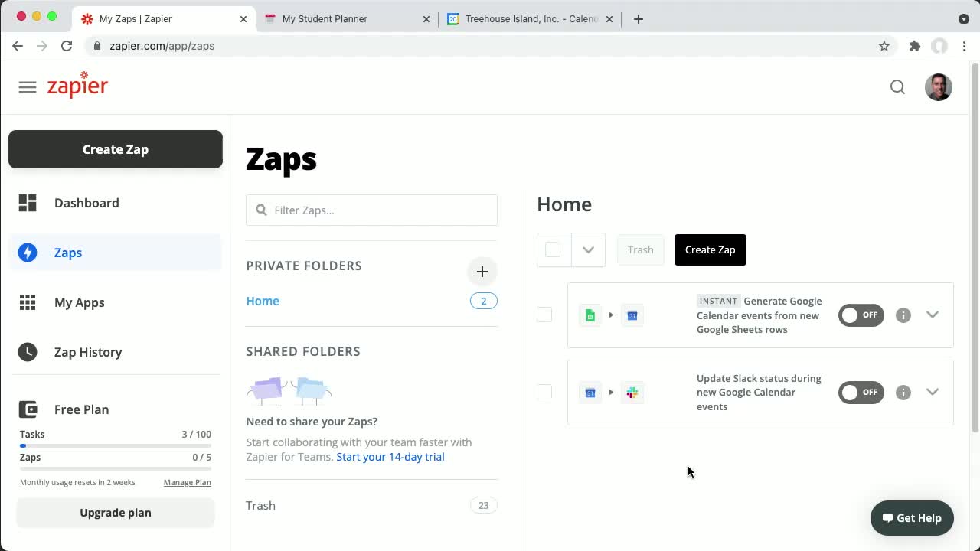This screenshot has height=551, width=980.
Task: Open Zaps in the sidebar
Action: pyautogui.click(x=115, y=253)
